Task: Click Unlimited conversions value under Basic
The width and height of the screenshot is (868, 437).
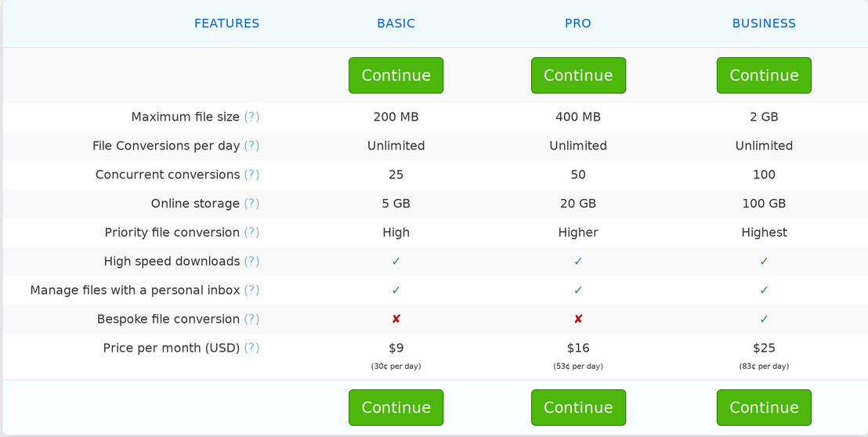Action: (x=396, y=146)
